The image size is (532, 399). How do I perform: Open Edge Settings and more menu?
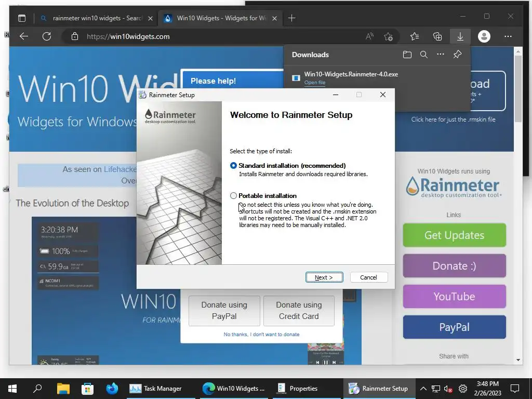pos(508,36)
